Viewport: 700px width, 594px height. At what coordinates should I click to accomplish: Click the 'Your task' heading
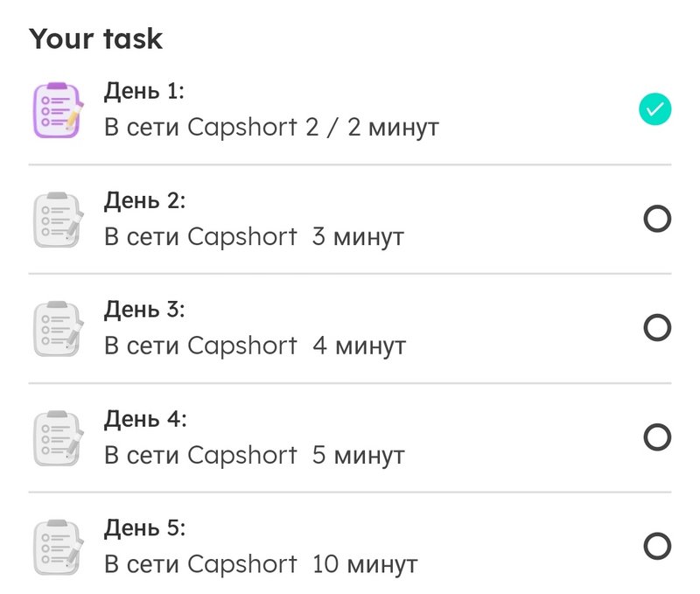[x=95, y=38]
